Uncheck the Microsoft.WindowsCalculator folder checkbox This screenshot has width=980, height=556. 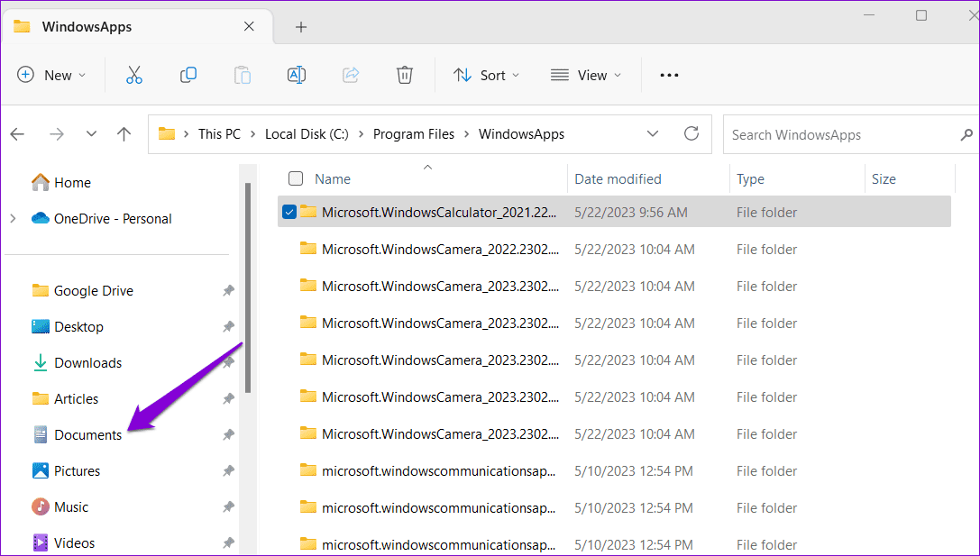click(x=289, y=212)
